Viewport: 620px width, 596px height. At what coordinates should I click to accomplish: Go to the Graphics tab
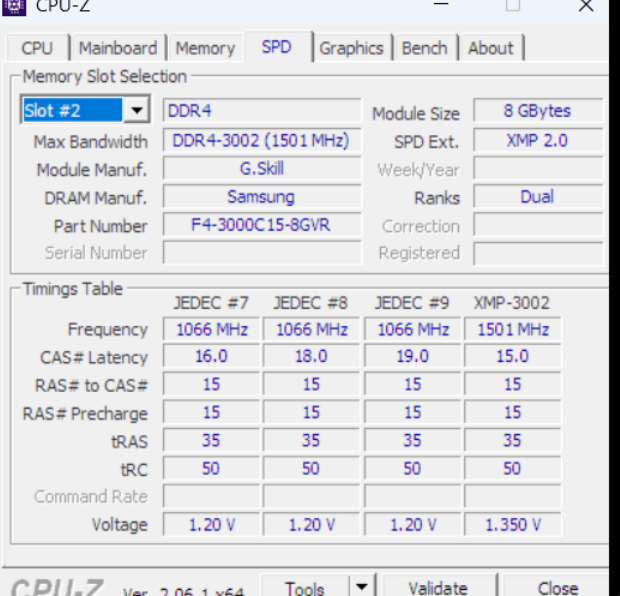pos(351,48)
